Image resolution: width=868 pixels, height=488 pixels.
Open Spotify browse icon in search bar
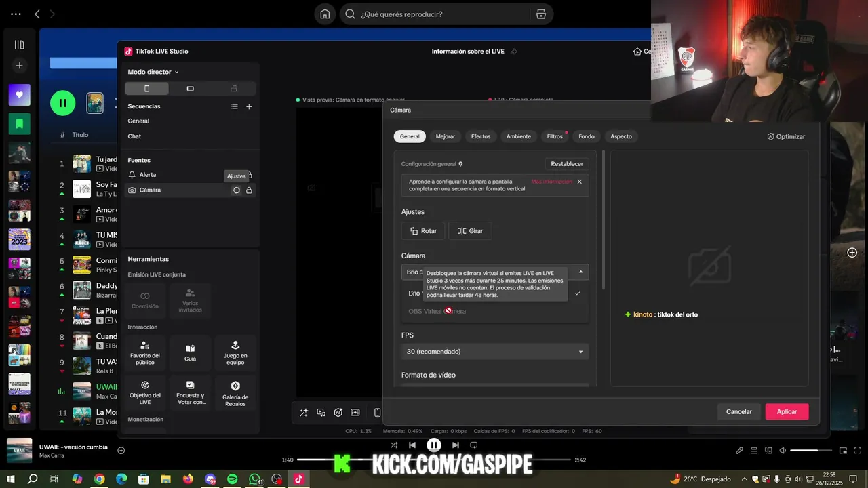click(540, 14)
